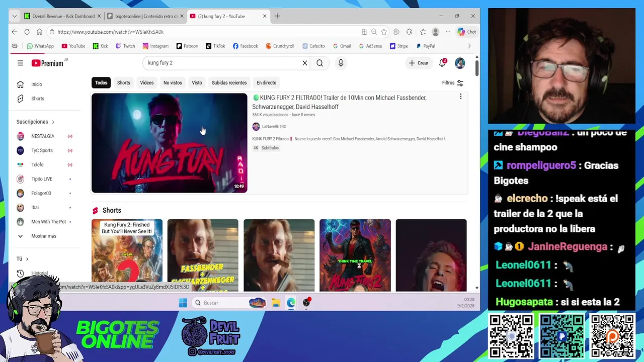Screen dimensions: 644x362
Task: Show more bookmarks with the overflow arrow
Action: 469,46
